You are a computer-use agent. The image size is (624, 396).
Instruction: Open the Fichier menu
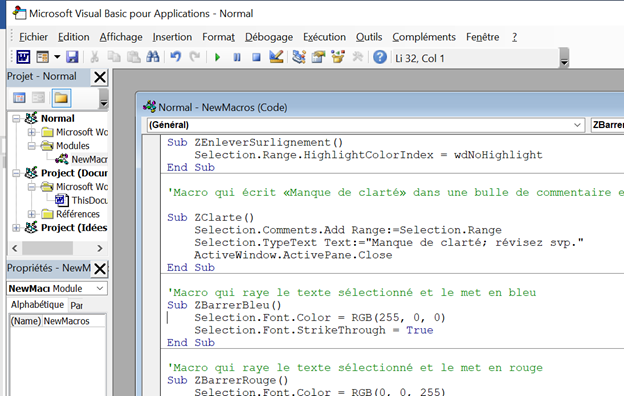pyautogui.click(x=33, y=37)
